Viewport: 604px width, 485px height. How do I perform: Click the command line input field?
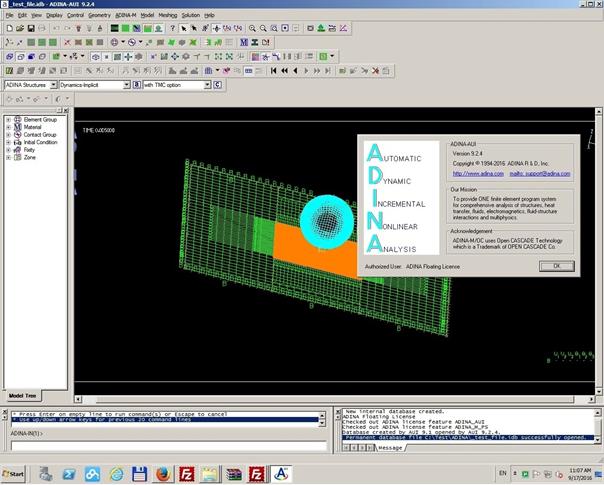click(169, 446)
